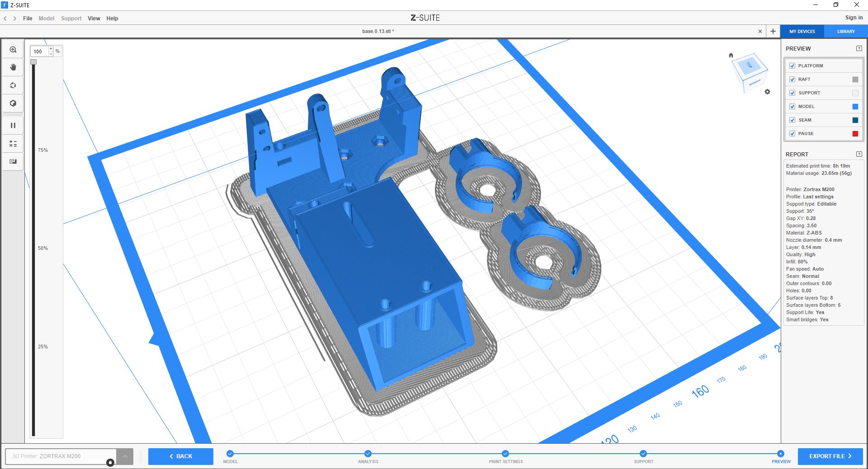Click the SUPPORT white color swatch
The width and height of the screenshot is (868, 469).
(855, 93)
